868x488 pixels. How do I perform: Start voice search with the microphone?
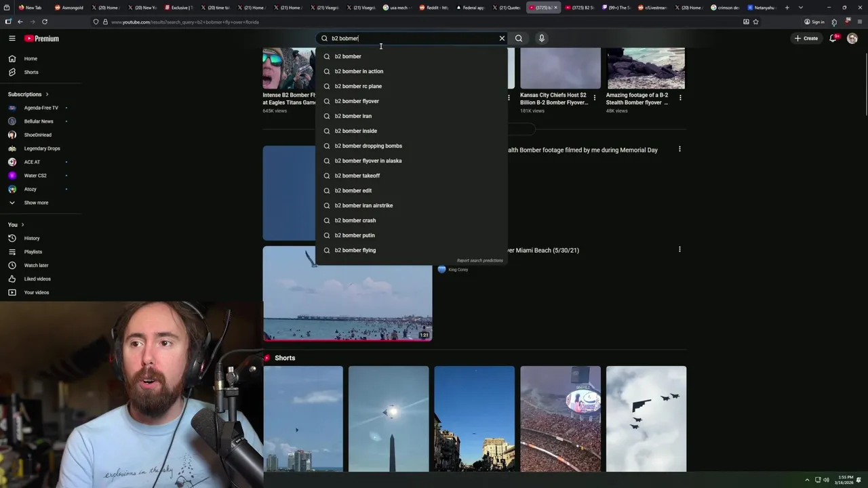(x=541, y=39)
